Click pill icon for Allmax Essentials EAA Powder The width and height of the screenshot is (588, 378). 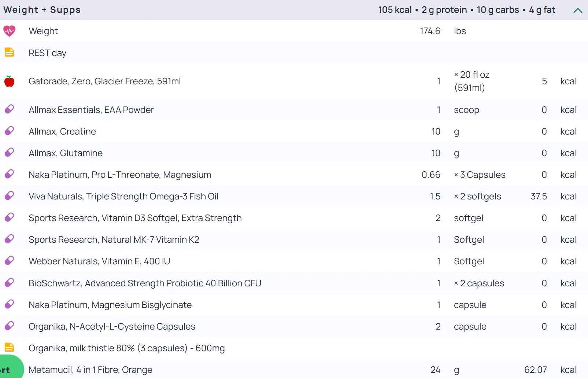[9, 109]
